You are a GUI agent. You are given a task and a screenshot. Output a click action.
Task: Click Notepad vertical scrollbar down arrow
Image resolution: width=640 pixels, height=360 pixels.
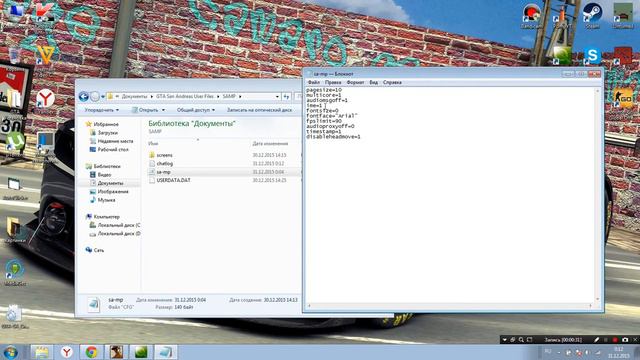click(x=598, y=300)
